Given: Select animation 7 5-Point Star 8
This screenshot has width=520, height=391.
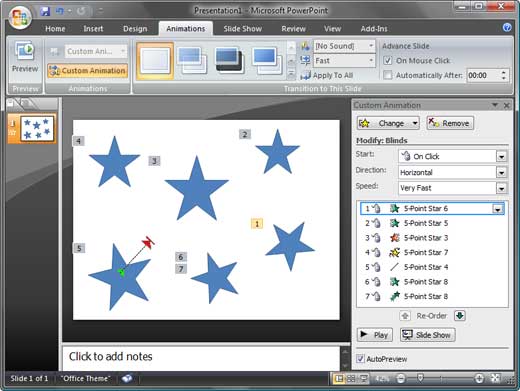Looking at the screenshot, I should coord(432,296).
